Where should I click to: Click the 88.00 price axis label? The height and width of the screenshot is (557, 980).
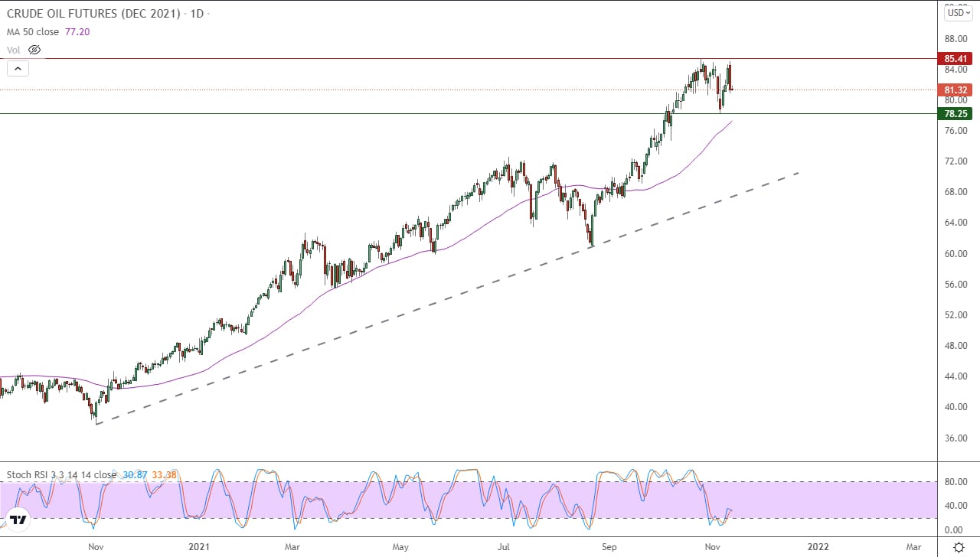(957, 38)
